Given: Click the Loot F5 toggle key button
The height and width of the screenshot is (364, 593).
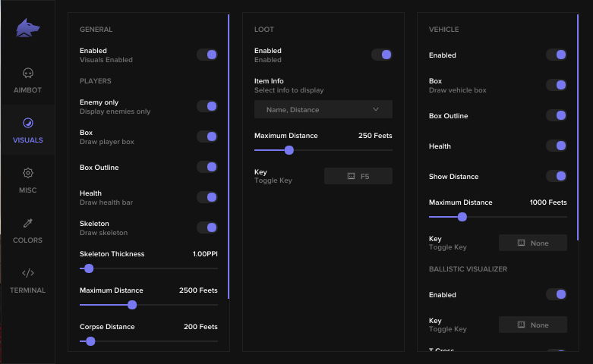Looking at the screenshot, I should [358, 176].
